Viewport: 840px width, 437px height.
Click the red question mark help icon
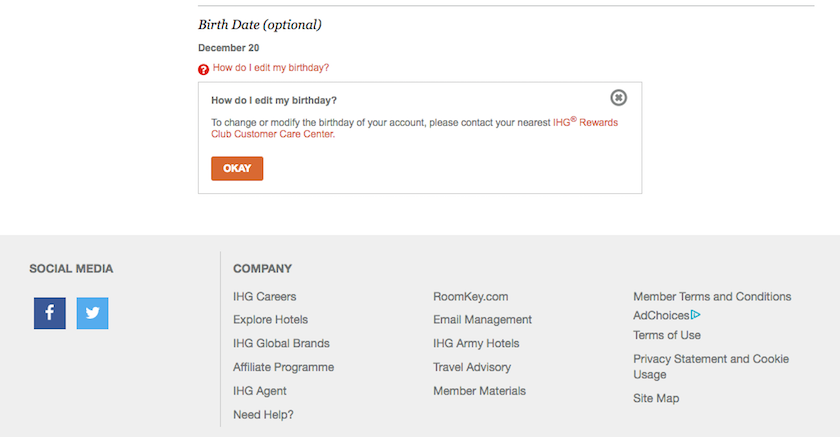(x=203, y=70)
